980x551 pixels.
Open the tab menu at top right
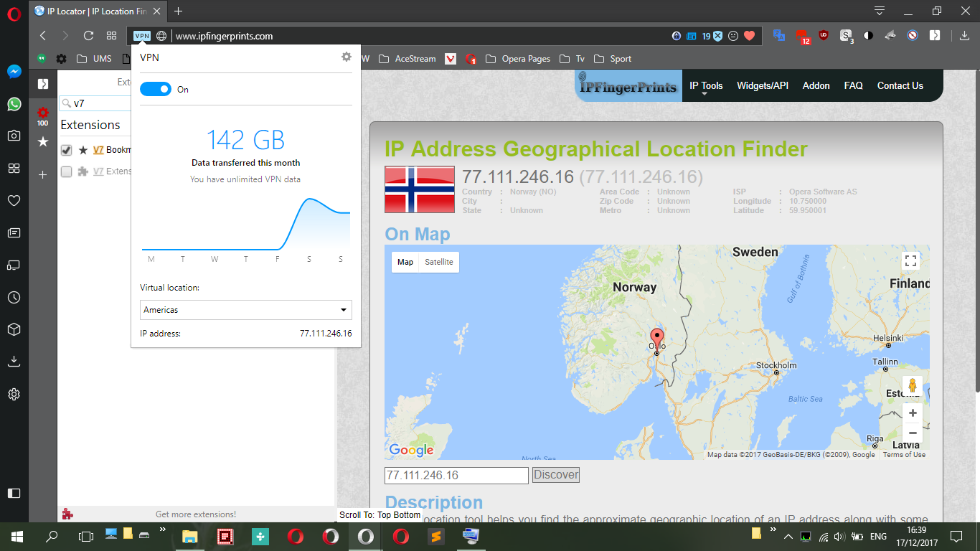880,11
